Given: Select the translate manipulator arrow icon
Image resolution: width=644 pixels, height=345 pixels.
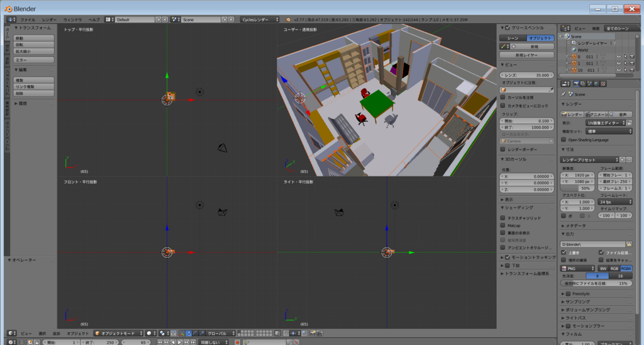Looking at the screenshot, I should tap(189, 334).
